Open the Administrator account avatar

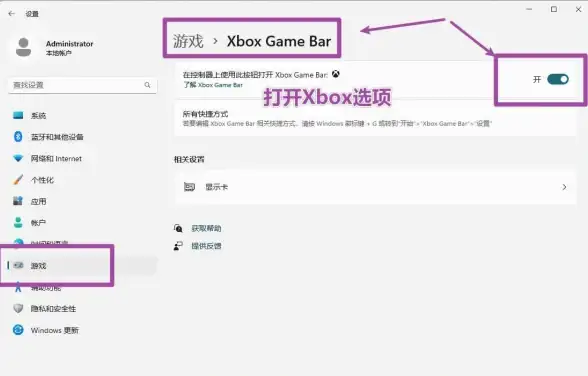(x=23, y=47)
